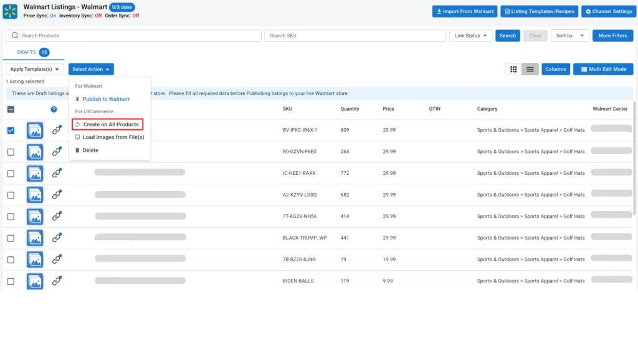Viewport: 638px width, 364px height.
Task: Click the Category column header
Action: 487,109
